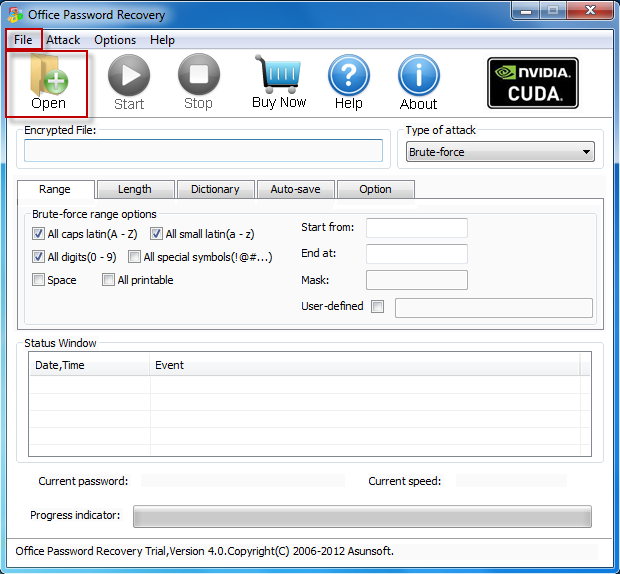Click the Stop toolbar icon
The width and height of the screenshot is (620, 574).
[198, 74]
